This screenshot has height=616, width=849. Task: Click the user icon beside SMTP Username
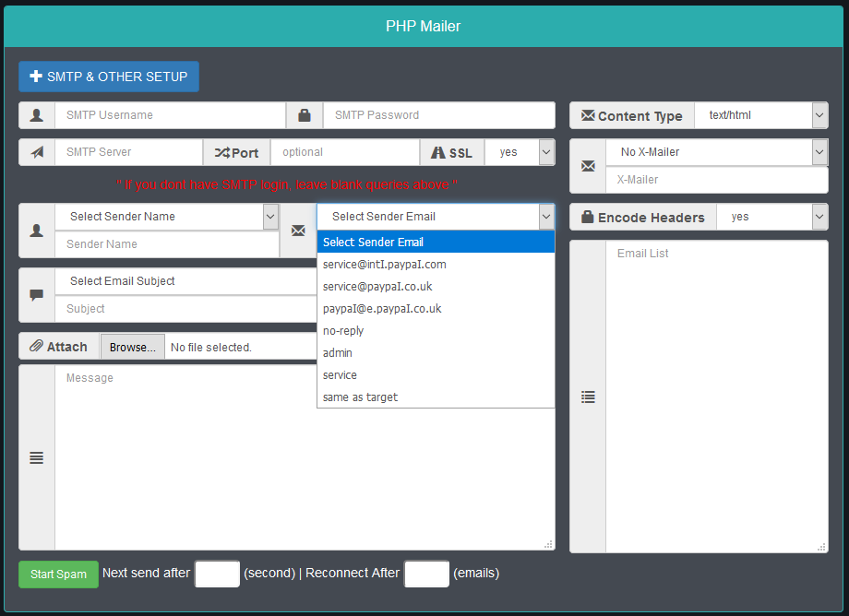tap(37, 115)
